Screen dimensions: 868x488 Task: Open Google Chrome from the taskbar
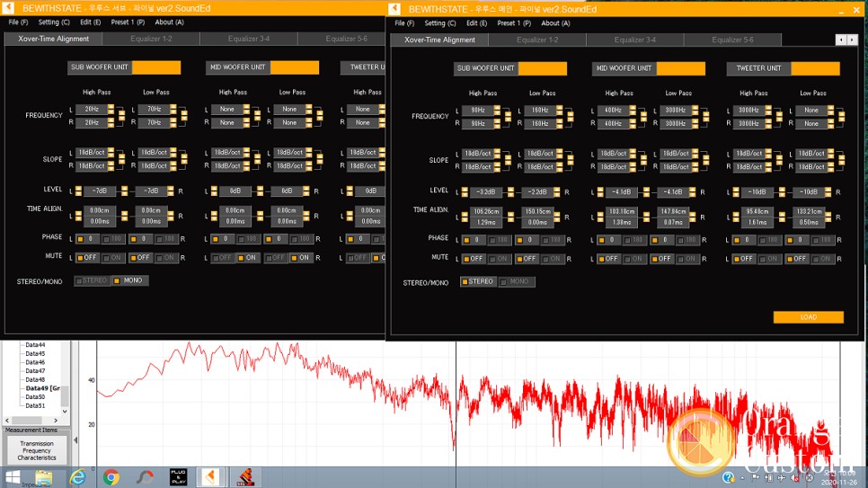click(x=111, y=477)
